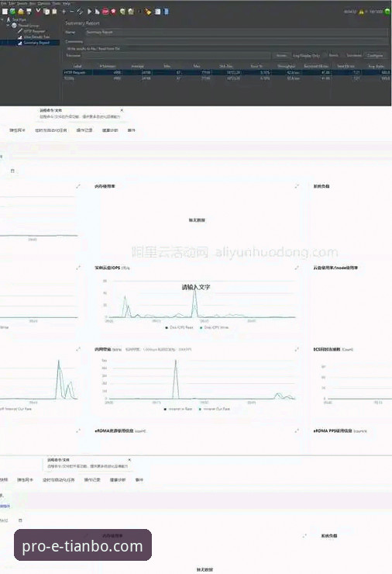Viewport: 392px width, 574px height.
Task: Click the New test plan icon
Action: 5,12
